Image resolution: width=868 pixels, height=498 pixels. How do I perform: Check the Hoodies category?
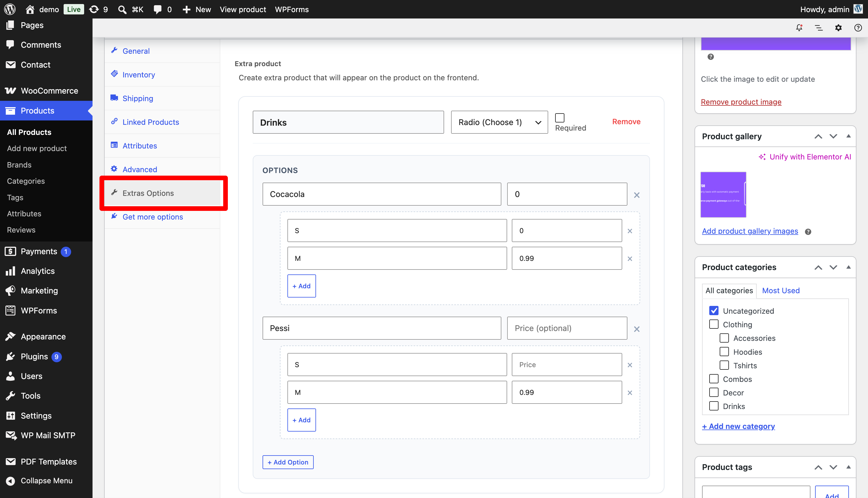click(724, 352)
